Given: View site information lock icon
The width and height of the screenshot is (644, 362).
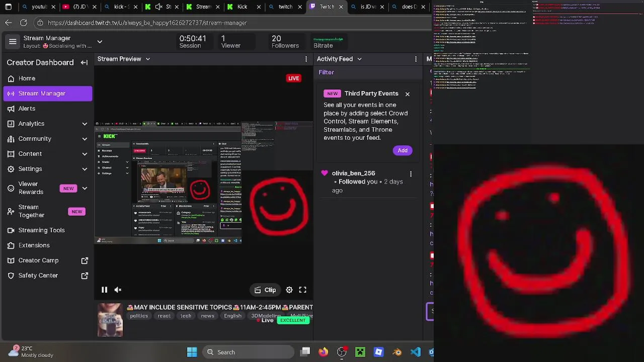Looking at the screenshot, I should pyautogui.click(x=40, y=23).
